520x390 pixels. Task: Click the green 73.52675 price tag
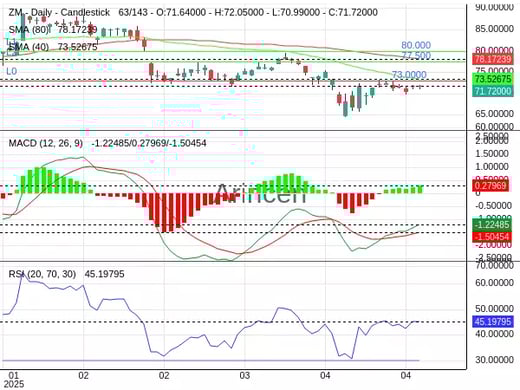pyautogui.click(x=493, y=79)
